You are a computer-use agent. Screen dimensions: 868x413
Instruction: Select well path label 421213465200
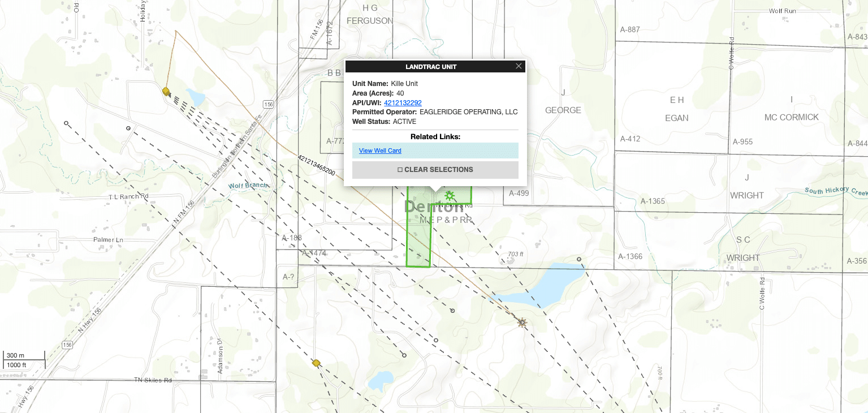coord(316,164)
